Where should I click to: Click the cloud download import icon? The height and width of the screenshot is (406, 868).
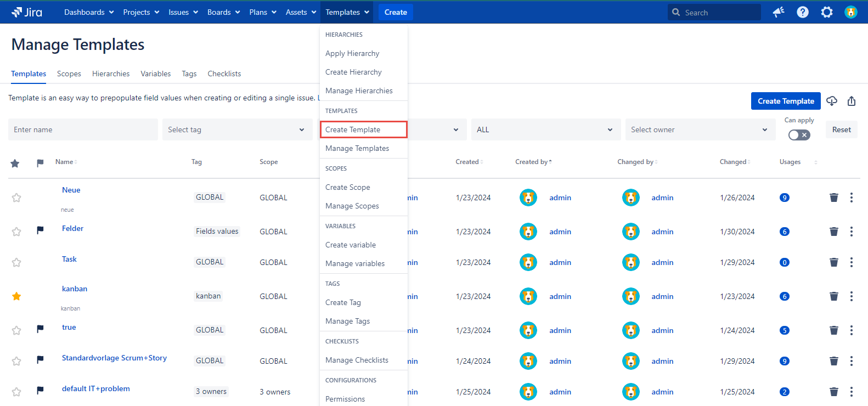(832, 101)
